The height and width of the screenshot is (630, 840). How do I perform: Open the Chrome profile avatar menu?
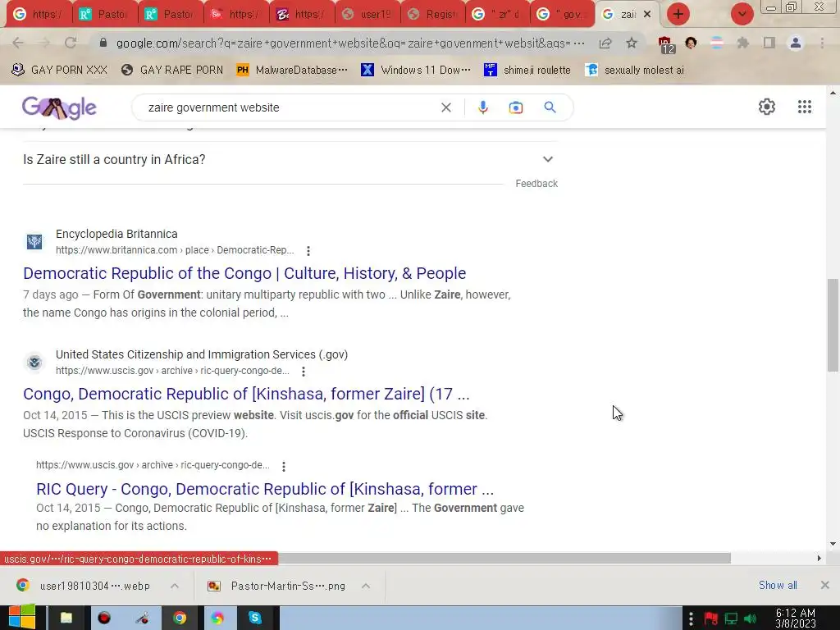coord(796,43)
